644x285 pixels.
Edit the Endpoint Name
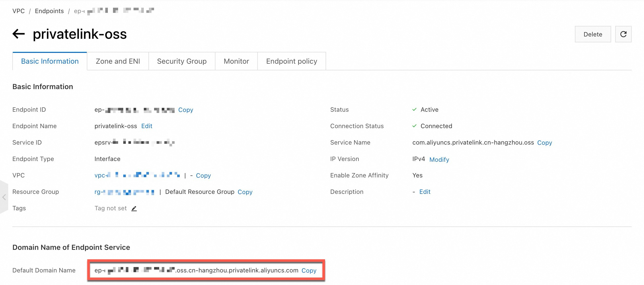(x=147, y=126)
